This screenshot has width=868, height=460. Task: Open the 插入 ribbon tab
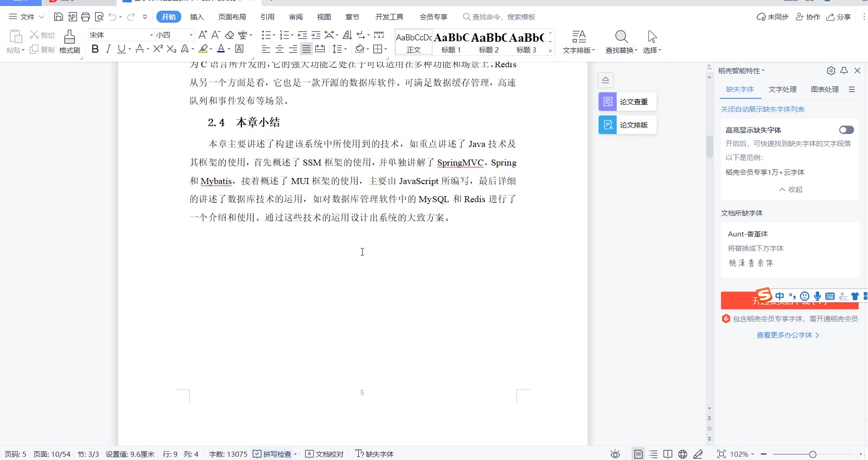click(197, 17)
